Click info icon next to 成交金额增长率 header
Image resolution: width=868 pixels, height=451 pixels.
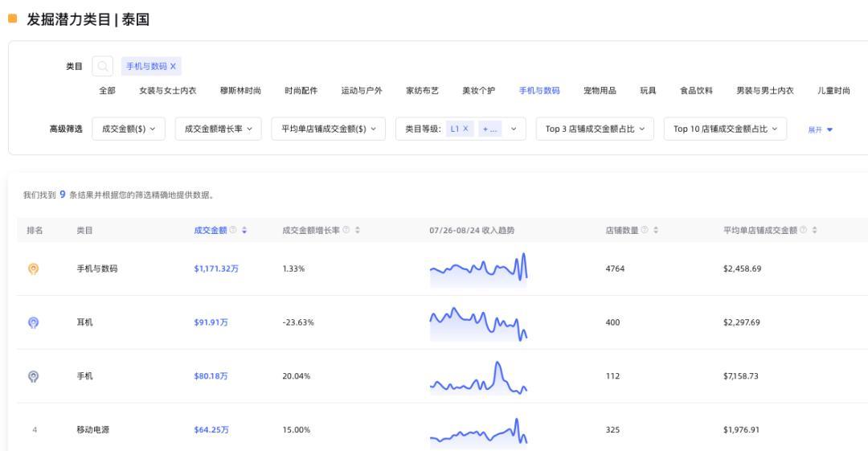[x=346, y=230]
